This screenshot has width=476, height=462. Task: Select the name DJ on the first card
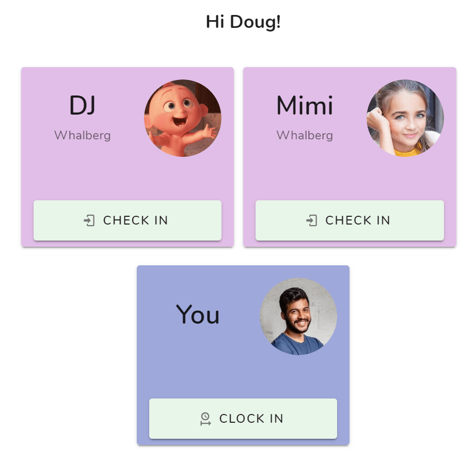click(83, 105)
